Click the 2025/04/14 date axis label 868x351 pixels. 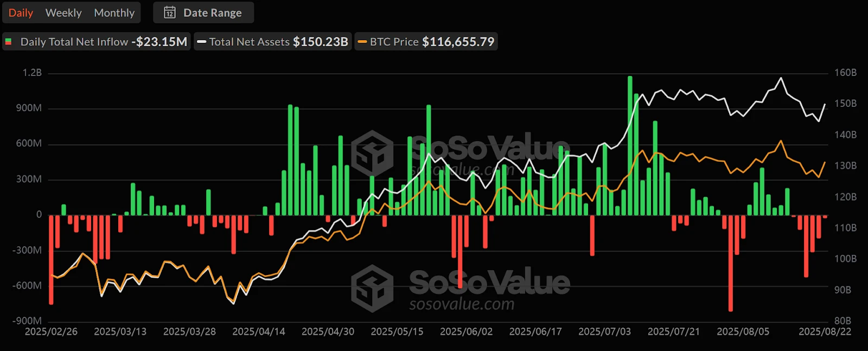tap(259, 331)
